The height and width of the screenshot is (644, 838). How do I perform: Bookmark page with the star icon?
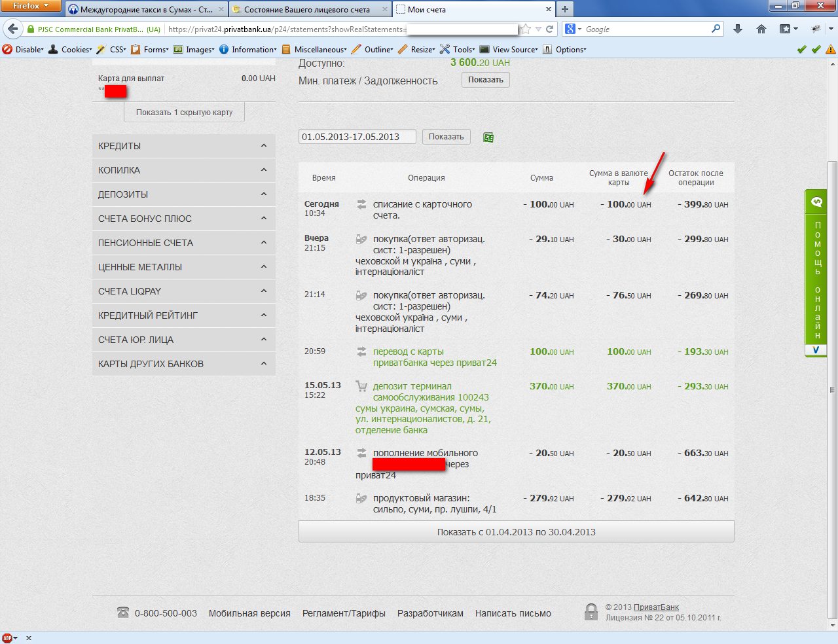tap(526, 29)
